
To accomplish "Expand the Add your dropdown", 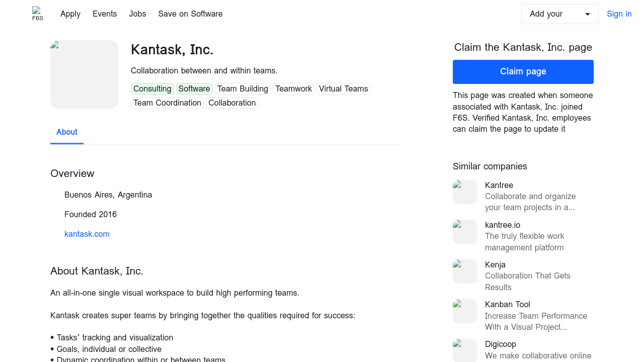I will click(560, 14).
